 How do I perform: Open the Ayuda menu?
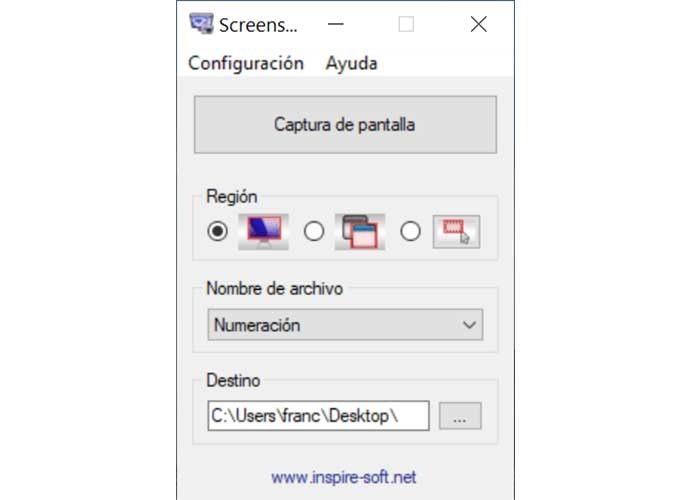(351, 63)
